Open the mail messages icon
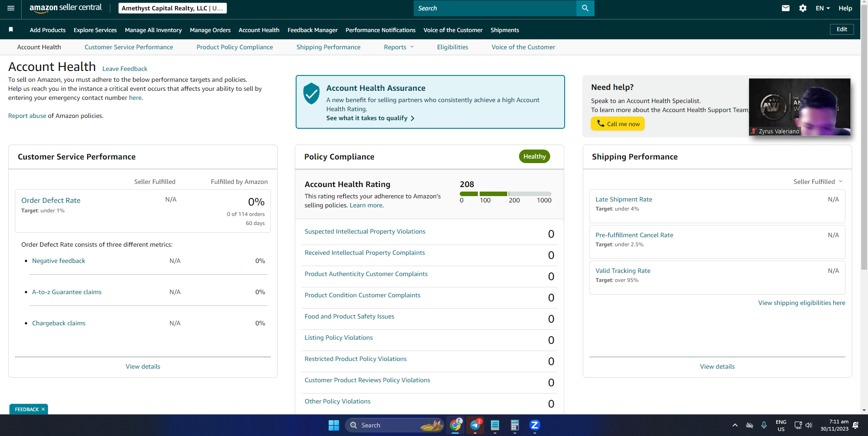Screen dimensions: 868x436 pyautogui.click(x=786, y=8)
